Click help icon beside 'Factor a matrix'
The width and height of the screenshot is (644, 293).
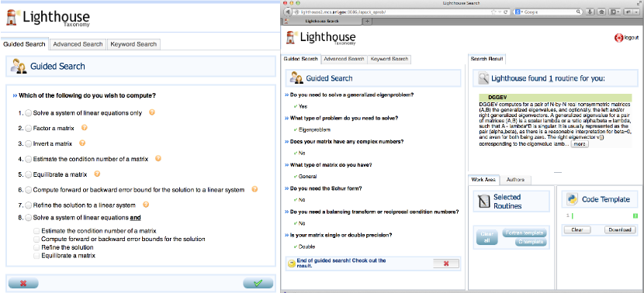point(85,128)
